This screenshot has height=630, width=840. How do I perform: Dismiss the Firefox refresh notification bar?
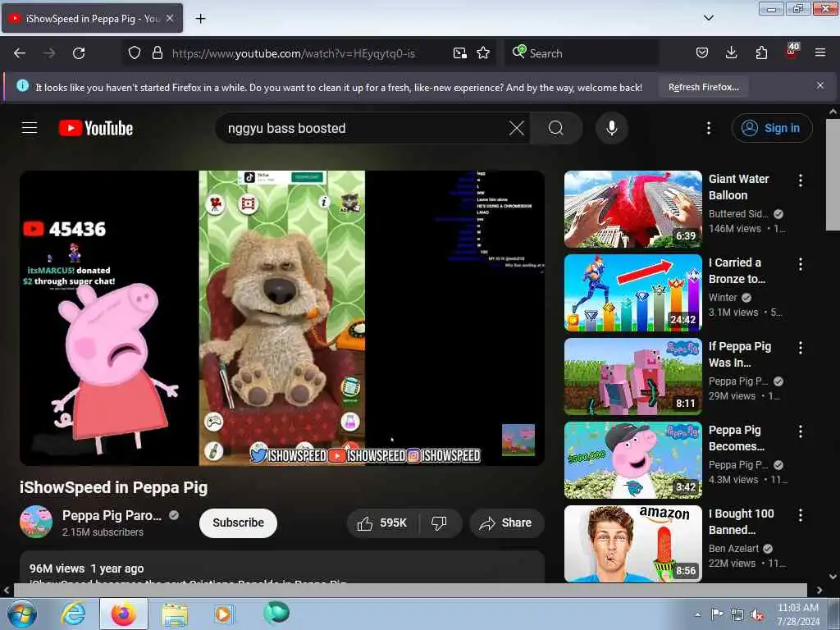pos(820,85)
